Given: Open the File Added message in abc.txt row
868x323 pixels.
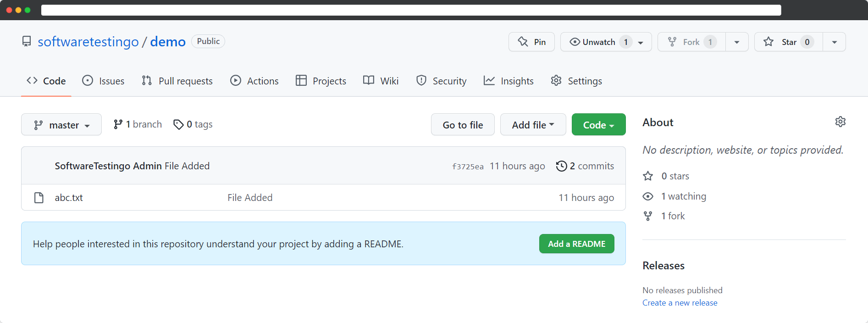Looking at the screenshot, I should pos(250,198).
